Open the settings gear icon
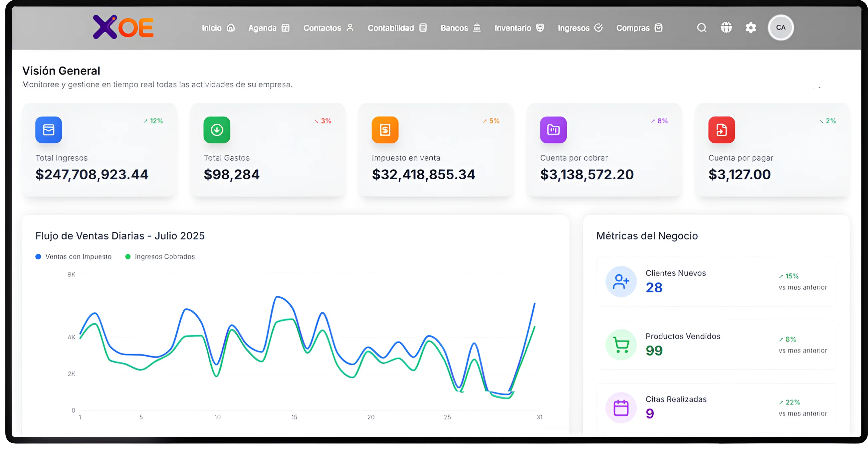This screenshot has height=459, width=868. [x=751, y=28]
